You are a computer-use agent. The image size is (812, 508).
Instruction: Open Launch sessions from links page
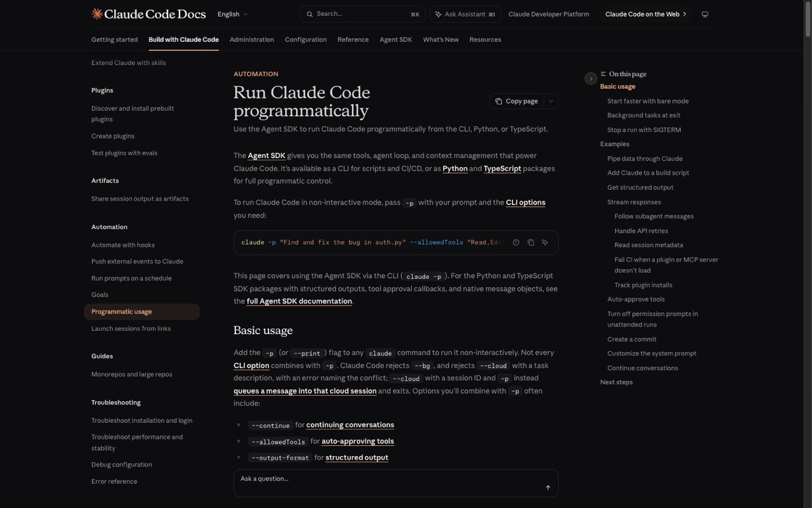[x=131, y=328]
